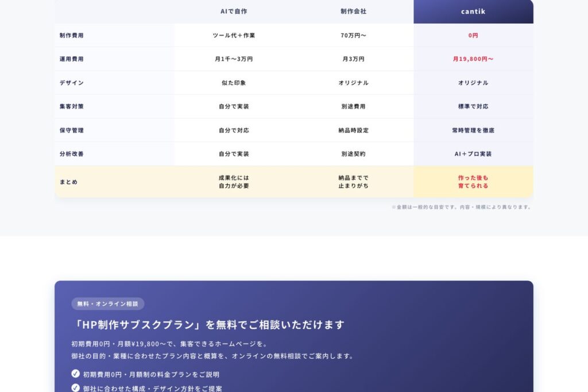Click the red 0円 cell
The height and width of the screenshot is (392, 588).
[473, 35]
